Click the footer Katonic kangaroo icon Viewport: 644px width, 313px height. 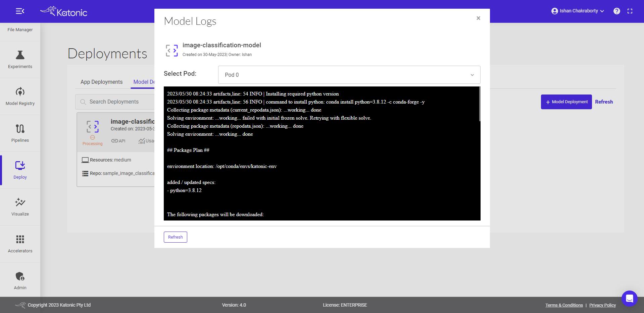(21, 305)
